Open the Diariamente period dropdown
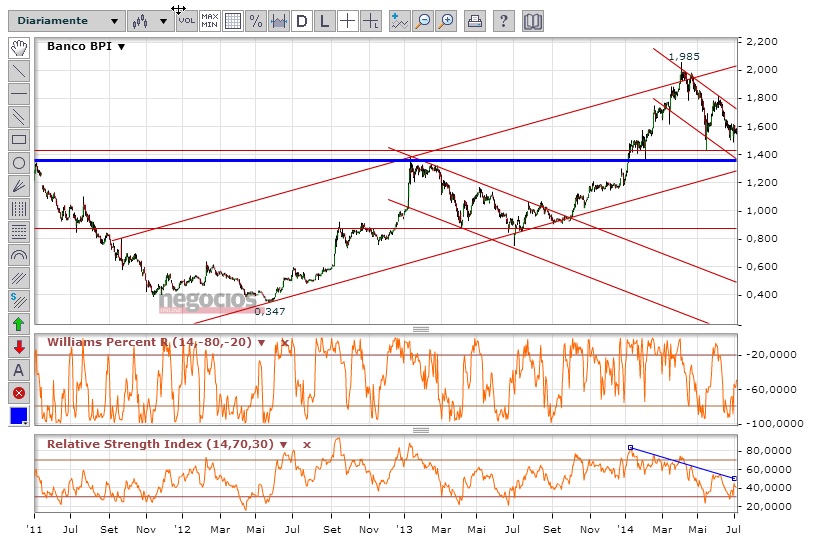 tap(66, 21)
